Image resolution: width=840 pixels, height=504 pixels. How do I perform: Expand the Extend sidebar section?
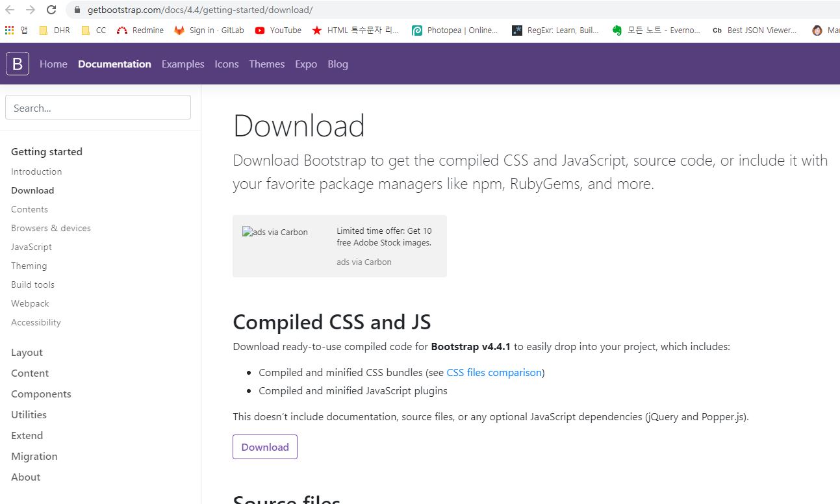point(27,435)
